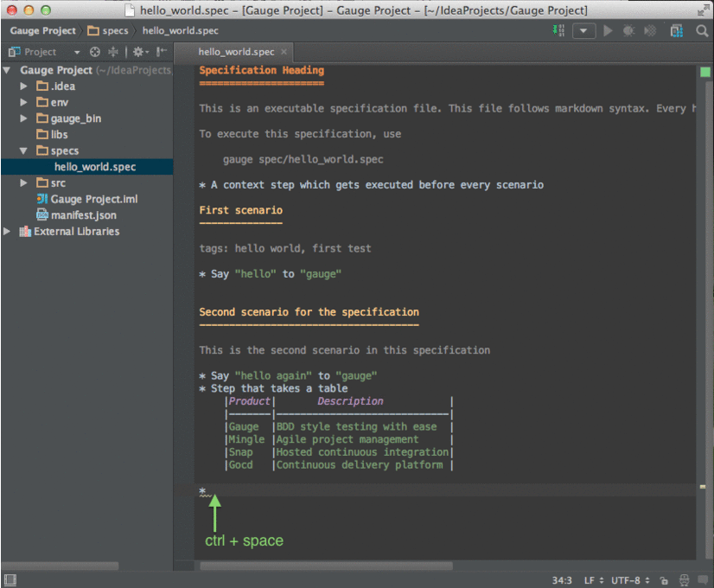Click the Hector inspector icon

(684, 580)
